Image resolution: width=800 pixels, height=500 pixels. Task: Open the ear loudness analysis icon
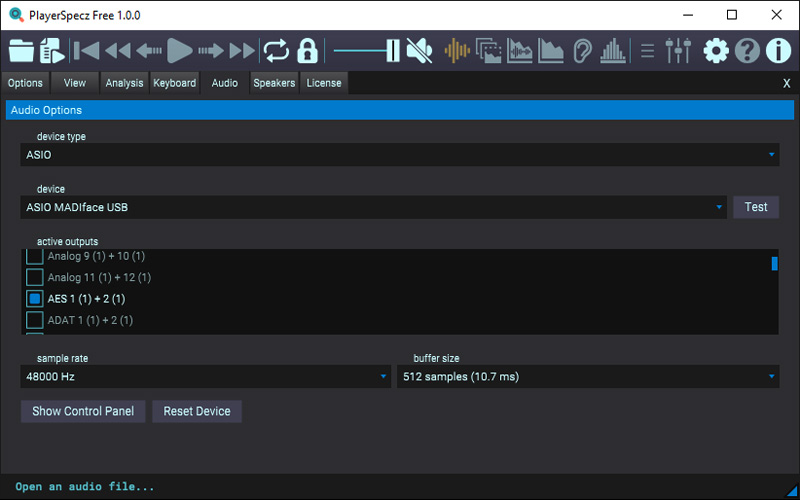tap(582, 50)
